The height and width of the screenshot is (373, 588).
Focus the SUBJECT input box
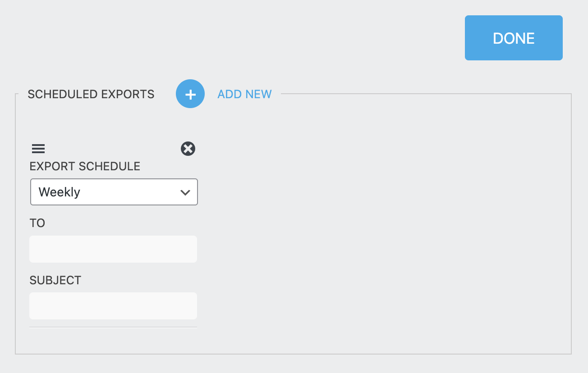[113, 305]
